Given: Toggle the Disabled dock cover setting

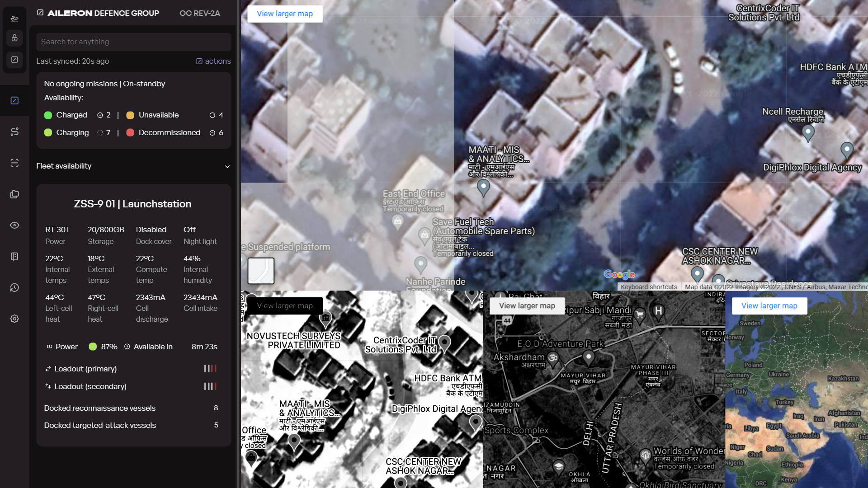Looking at the screenshot, I should (x=151, y=230).
